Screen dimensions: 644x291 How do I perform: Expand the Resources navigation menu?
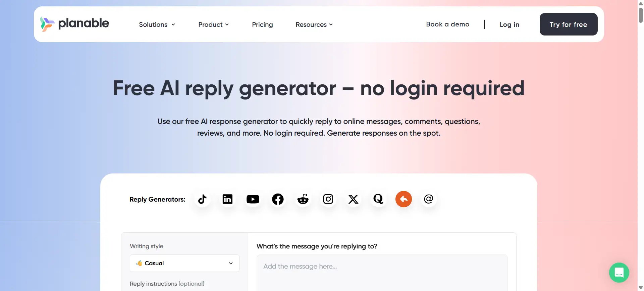(x=314, y=24)
